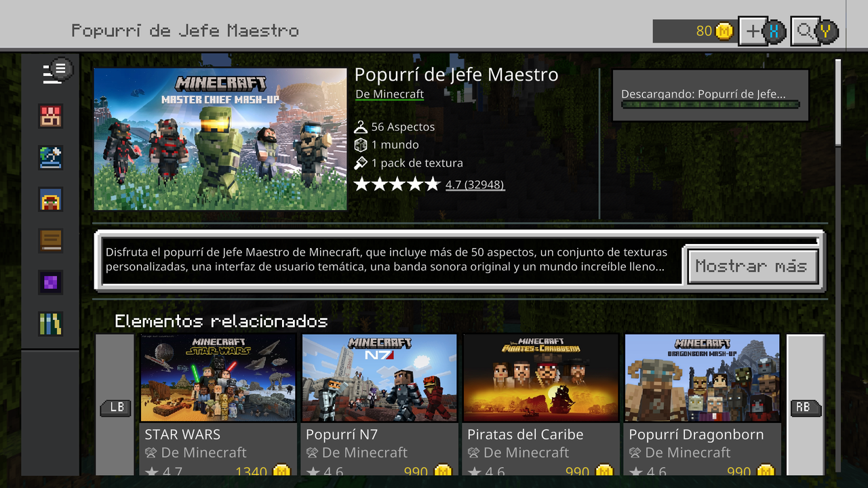
Task: Open search with the magnifying glass
Action: pyautogui.click(x=805, y=30)
